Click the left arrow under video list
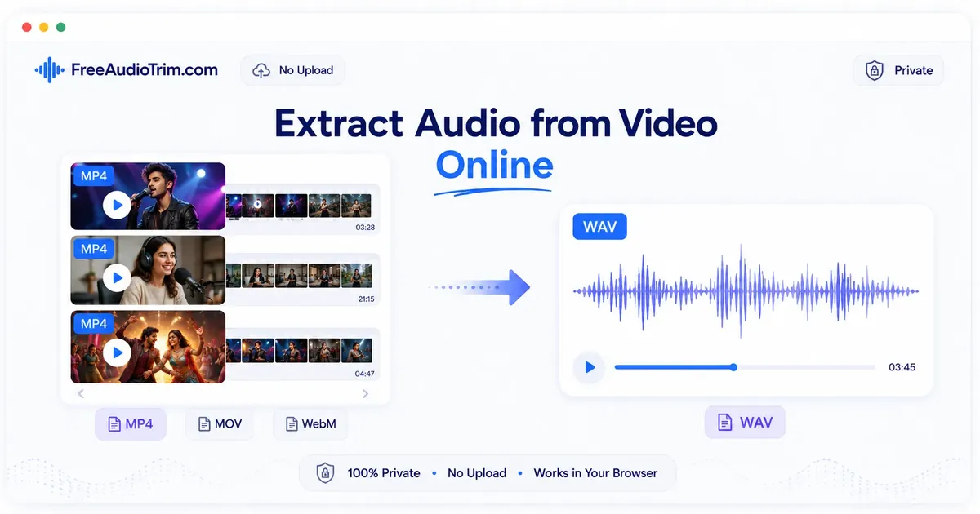Viewport: 980px width, 514px height. point(80,393)
